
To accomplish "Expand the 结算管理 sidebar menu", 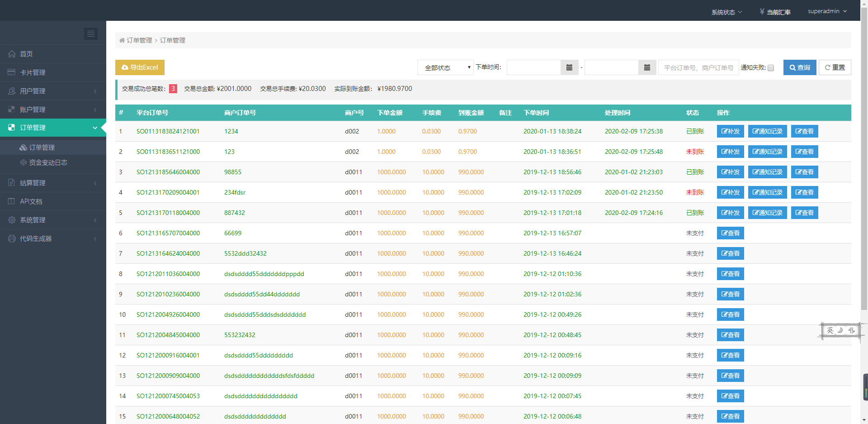I will (x=53, y=183).
